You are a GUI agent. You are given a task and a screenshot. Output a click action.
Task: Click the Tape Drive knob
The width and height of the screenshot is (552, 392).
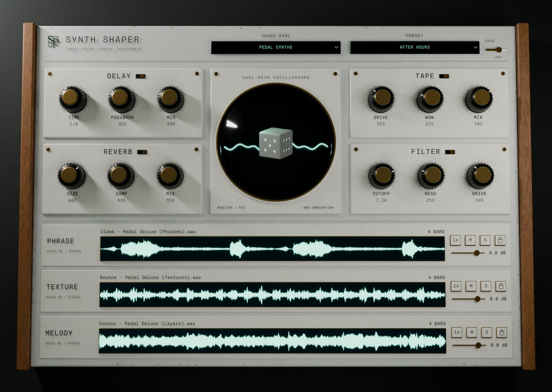click(x=381, y=99)
